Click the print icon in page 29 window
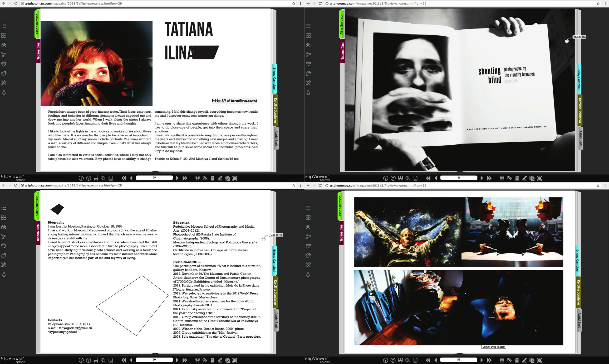 point(4,64)
